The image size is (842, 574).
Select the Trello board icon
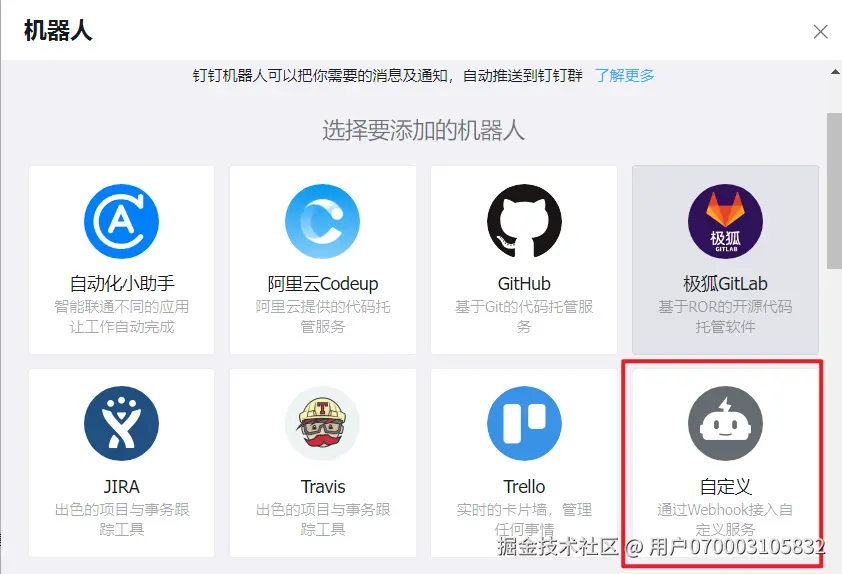point(524,424)
